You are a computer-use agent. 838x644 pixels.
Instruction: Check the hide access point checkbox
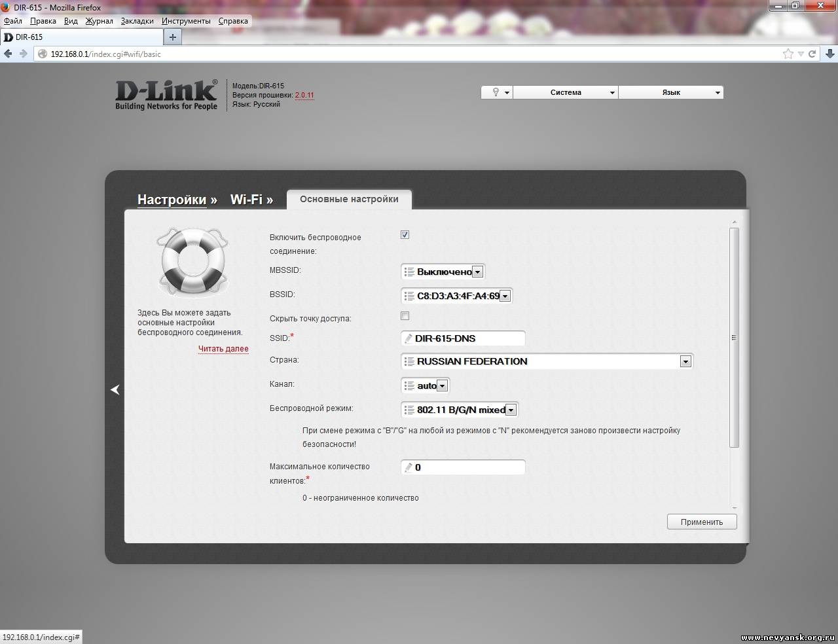[405, 316]
